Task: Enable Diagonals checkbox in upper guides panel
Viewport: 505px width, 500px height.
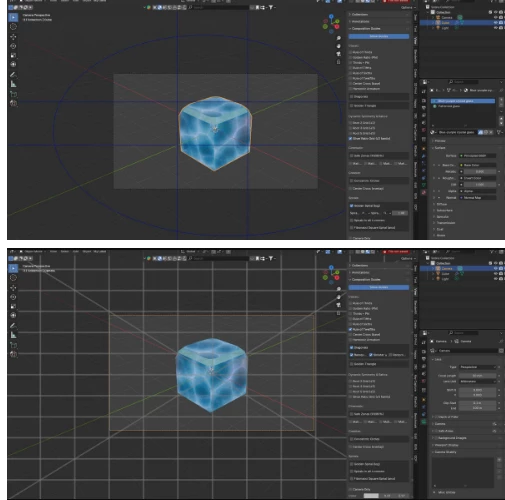Action: click(352, 97)
